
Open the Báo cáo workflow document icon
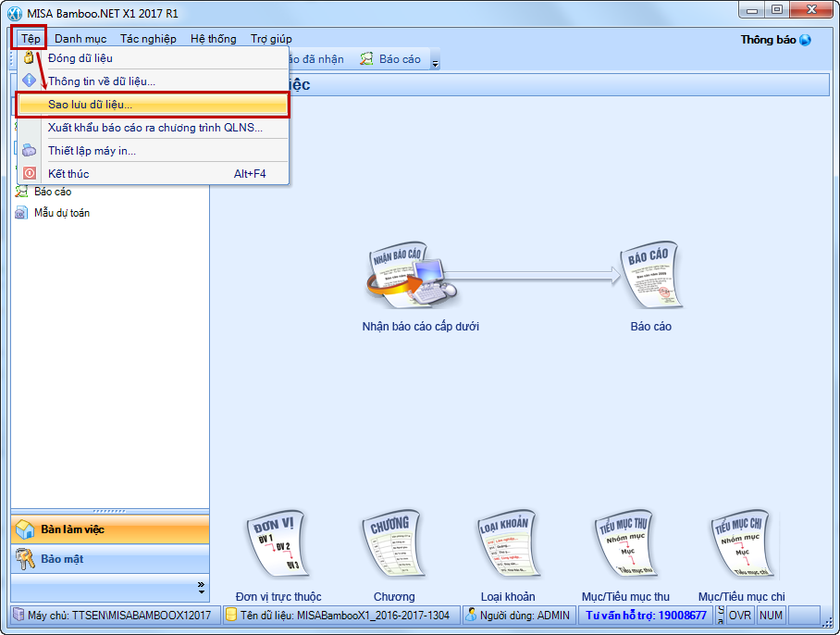[x=651, y=275]
